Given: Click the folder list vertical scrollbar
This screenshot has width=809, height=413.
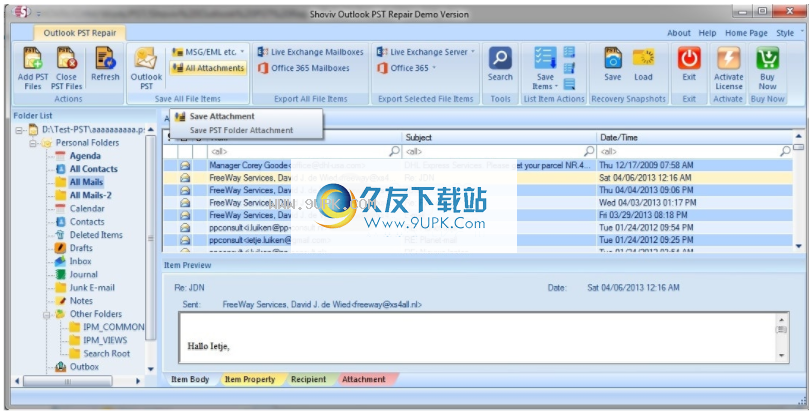Looking at the screenshot, I should 151,249.
